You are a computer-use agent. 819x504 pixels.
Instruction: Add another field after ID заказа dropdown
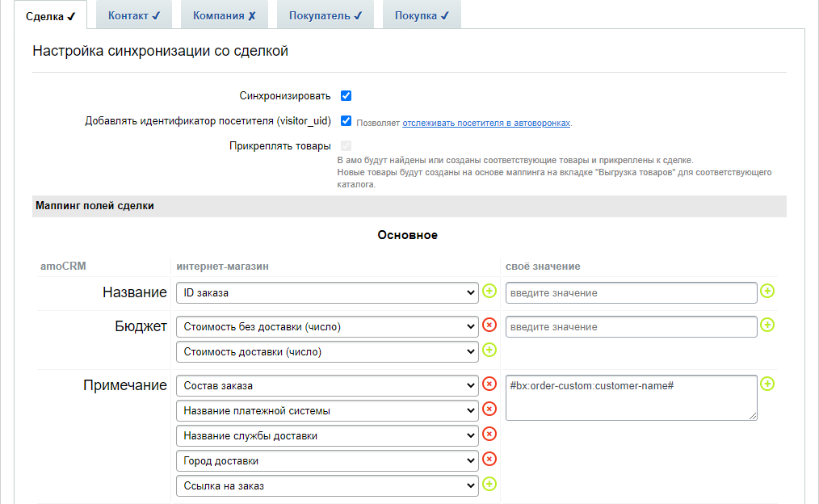pyautogui.click(x=489, y=291)
